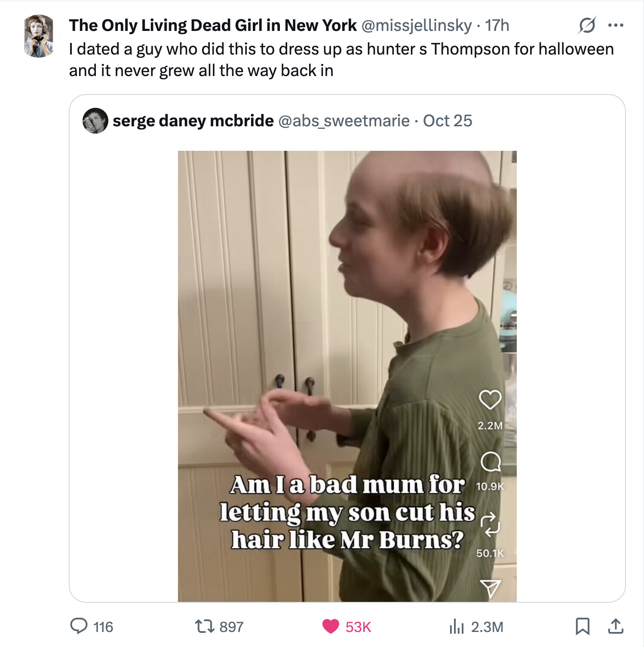Click the TikTok repost arrows in video
The width and height of the screenshot is (644, 647).
[490, 525]
